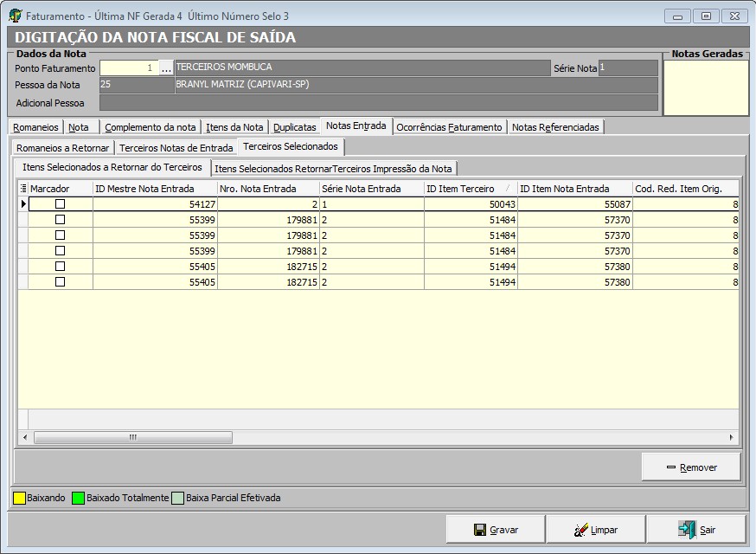Open the Duplicatas tab

tap(294, 127)
